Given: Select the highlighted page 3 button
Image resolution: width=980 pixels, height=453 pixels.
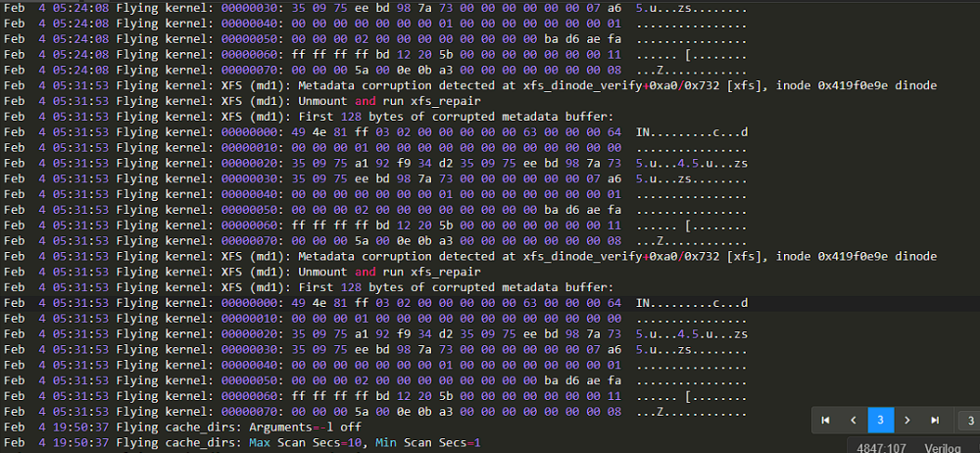Looking at the screenshot, I should 881,421.
